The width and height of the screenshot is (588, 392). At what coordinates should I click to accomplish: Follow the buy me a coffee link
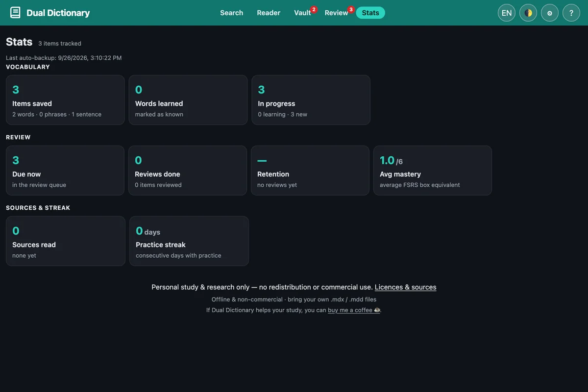pyautogui.click(x=354, y=310)
